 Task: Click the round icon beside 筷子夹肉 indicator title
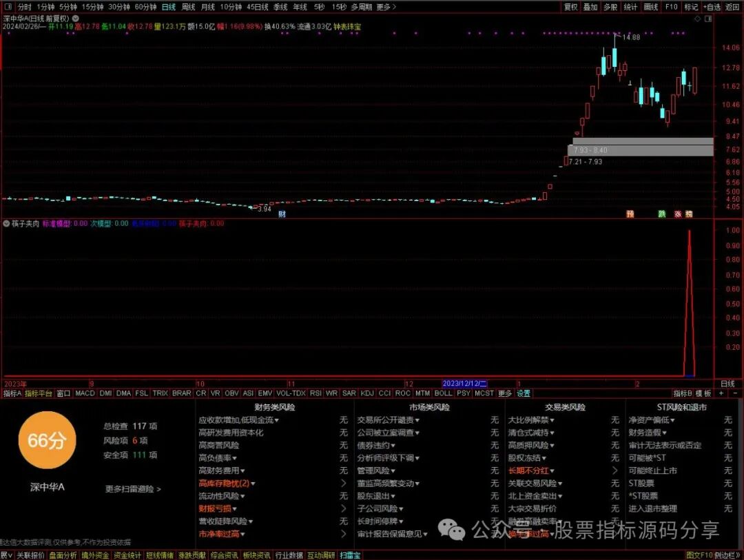click(x=7, y=224)
